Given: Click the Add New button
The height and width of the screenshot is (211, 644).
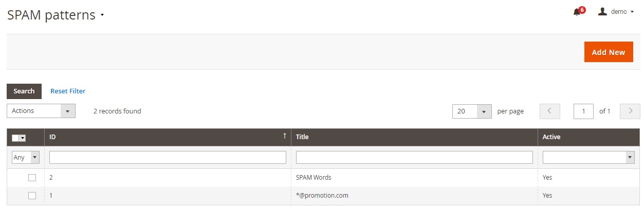Looking at the screenshot, I should pyautogui.click(x=609, y=52).
